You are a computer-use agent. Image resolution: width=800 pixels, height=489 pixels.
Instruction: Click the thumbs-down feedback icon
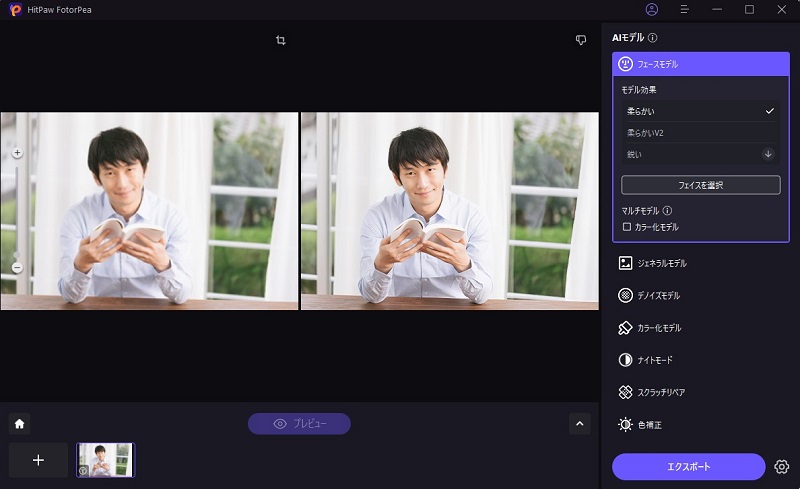pyautogui.click(x=580, y=41)
